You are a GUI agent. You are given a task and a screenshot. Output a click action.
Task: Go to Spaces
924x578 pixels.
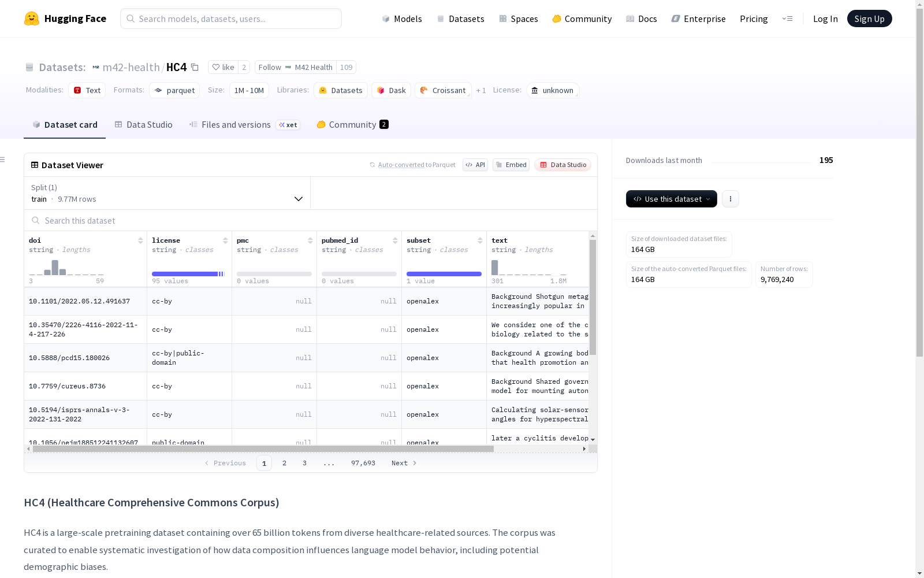coord(518,18)
